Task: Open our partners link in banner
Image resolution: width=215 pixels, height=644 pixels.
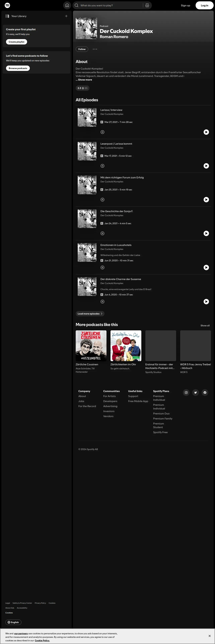Action: (21, 633)
